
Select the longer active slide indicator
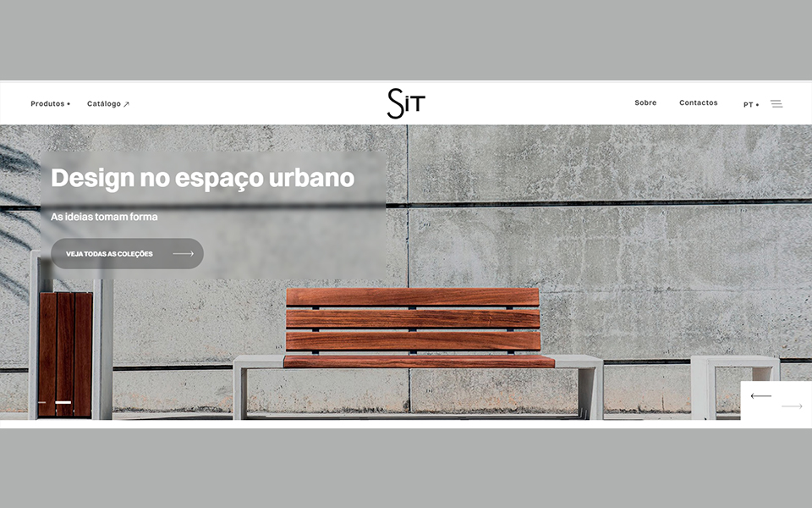[x=63, y=402]
